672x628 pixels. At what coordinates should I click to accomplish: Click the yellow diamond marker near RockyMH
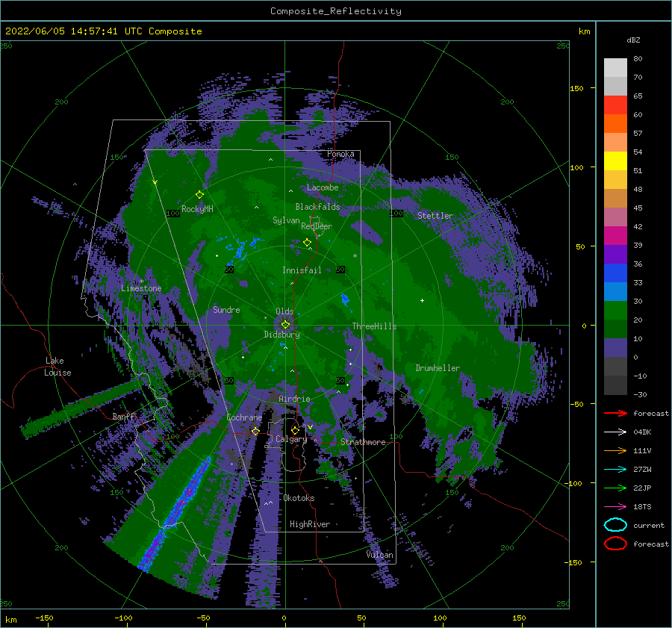199,195
